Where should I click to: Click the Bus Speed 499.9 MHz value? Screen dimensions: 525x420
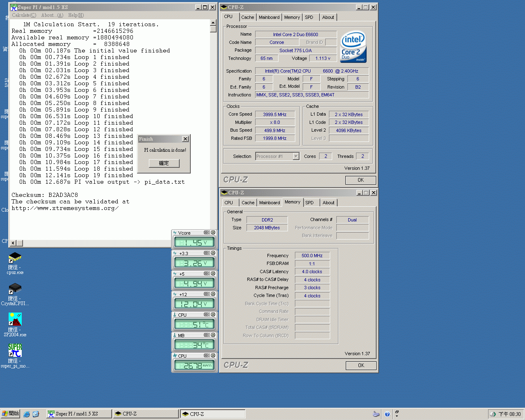coord(275,130)
